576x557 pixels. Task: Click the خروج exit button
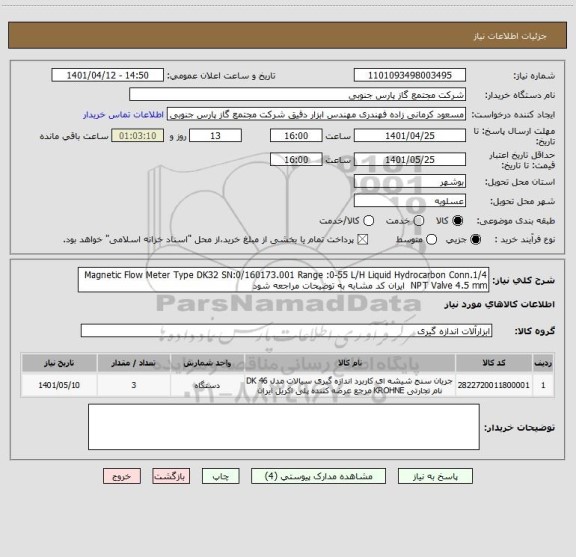click(x=122, y=476)
